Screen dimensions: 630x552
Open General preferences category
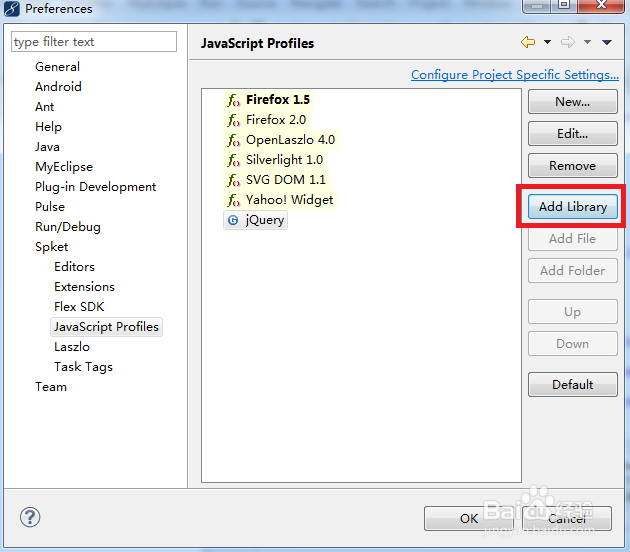[x=57, y=67]
